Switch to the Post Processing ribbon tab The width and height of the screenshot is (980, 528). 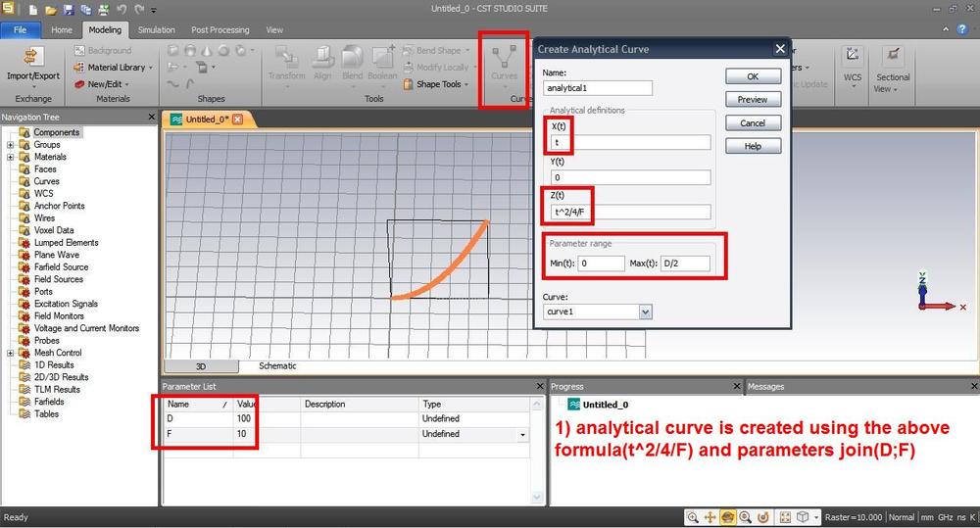tap(220, 29)
